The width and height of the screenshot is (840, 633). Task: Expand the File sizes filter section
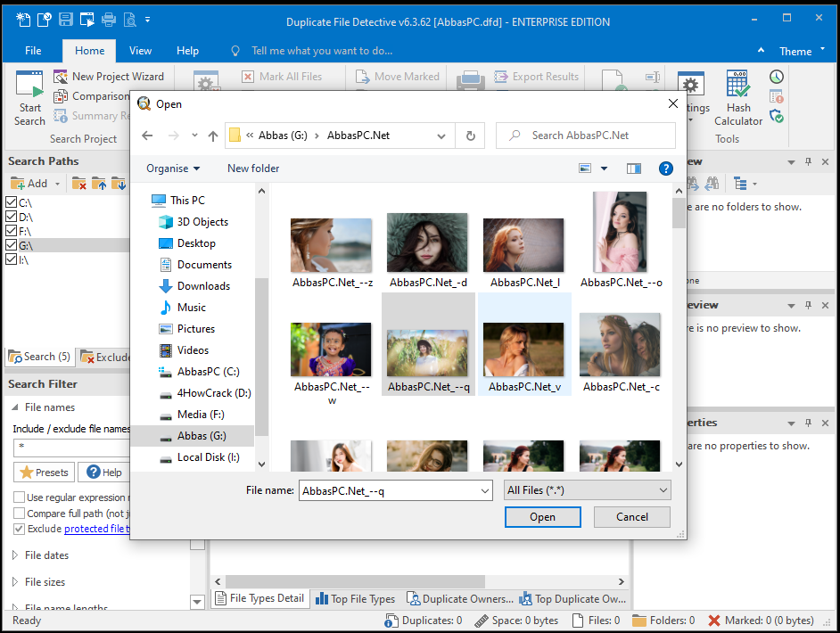(x=15, y=582)
